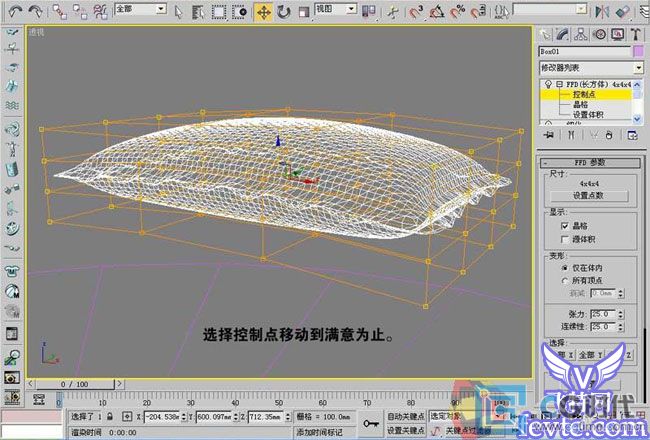Image resolution: width=650 pixels, height=440 pixels.
Task: Click the Unlink Selection icon
Action: [80, 12]
